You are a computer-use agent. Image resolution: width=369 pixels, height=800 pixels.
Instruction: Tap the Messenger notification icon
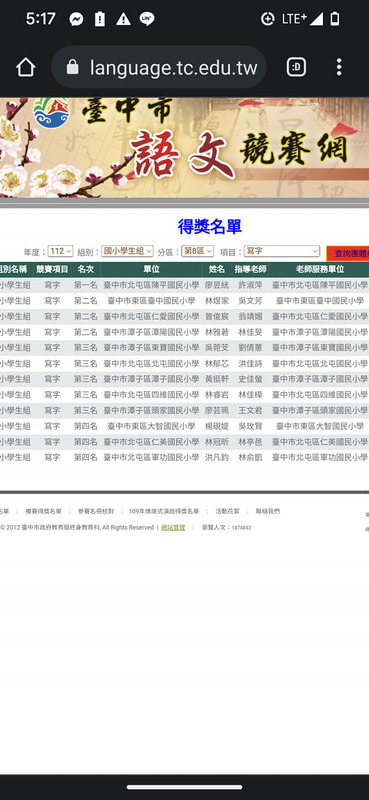(77, 19)
